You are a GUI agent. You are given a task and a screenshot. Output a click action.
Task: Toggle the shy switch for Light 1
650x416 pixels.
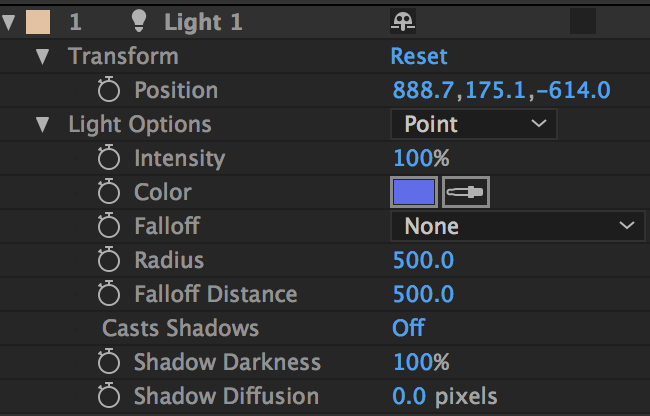coord(403,22)
